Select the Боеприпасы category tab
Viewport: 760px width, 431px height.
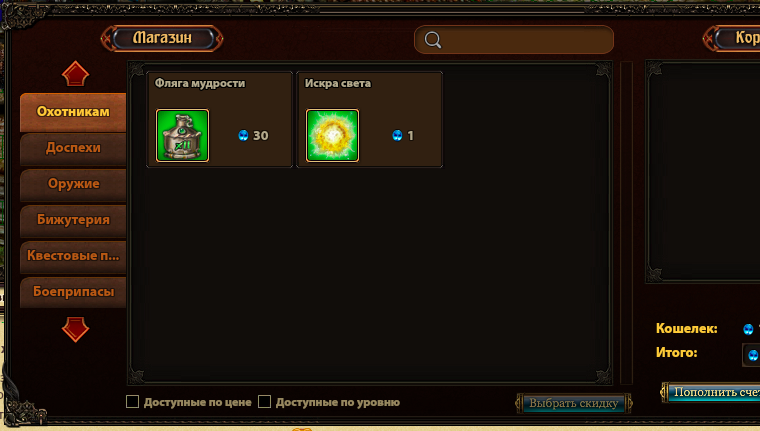click(73, 292)
